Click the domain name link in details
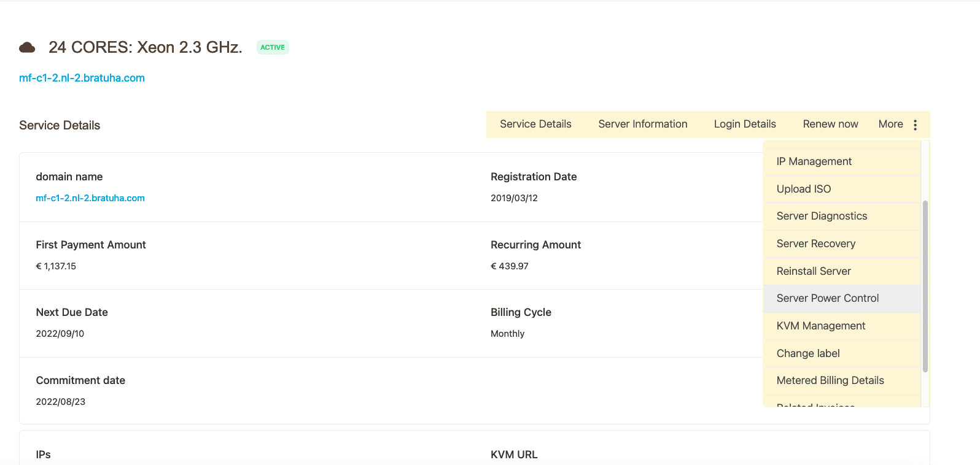This screenshot has width=980, height=465. (x=90, y=198)
